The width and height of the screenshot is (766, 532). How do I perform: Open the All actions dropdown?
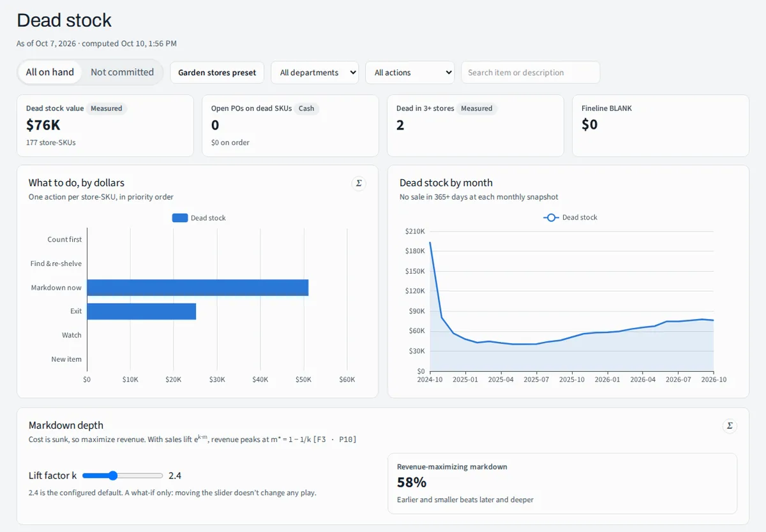(x=410, y=73)
